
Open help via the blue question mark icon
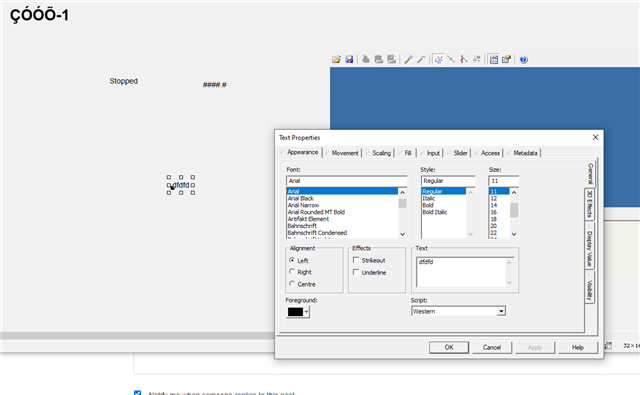tap(524, 60)
